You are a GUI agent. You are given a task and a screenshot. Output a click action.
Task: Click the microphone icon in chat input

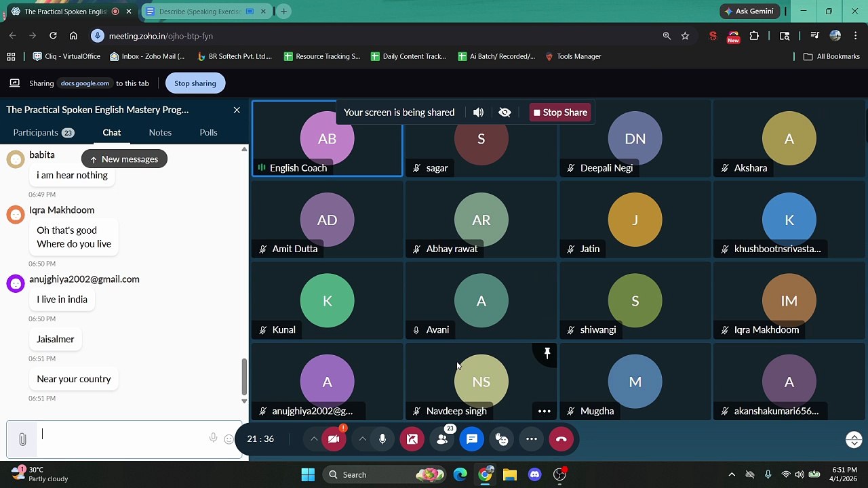[x=213, y=439]
